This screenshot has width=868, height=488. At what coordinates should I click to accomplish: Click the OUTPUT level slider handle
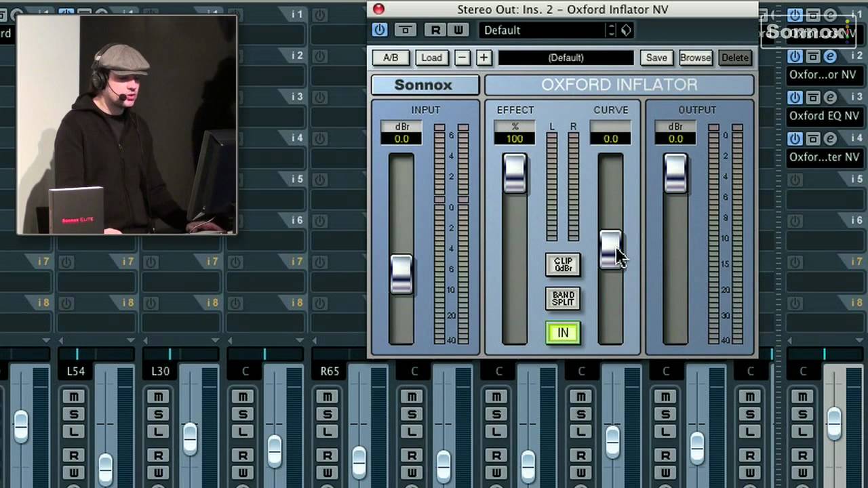pos(675,174)
